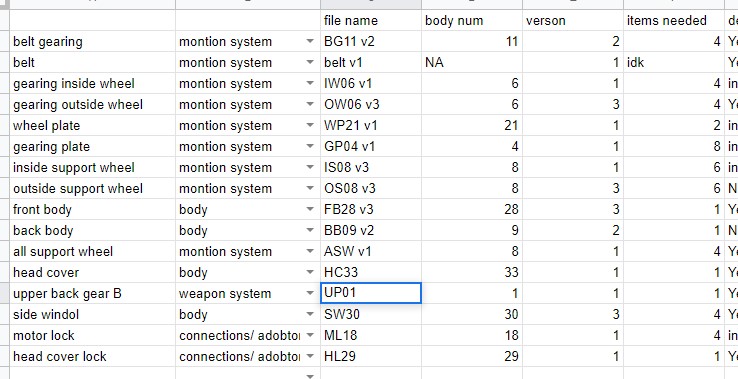Click cell 'belt gearing'
This screenshot has height=379, width=738.
coord(93,41)
